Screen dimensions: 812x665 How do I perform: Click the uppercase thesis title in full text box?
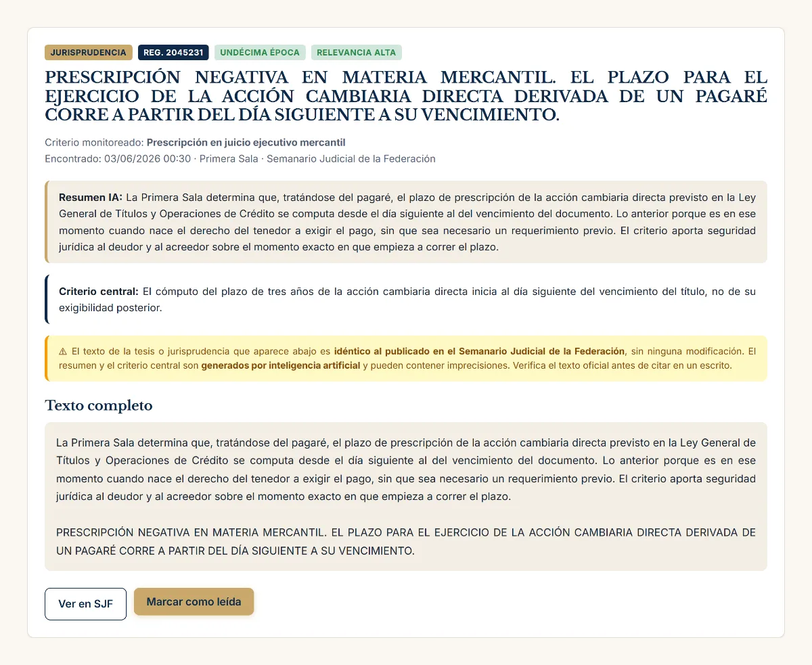tap(406, 542)
